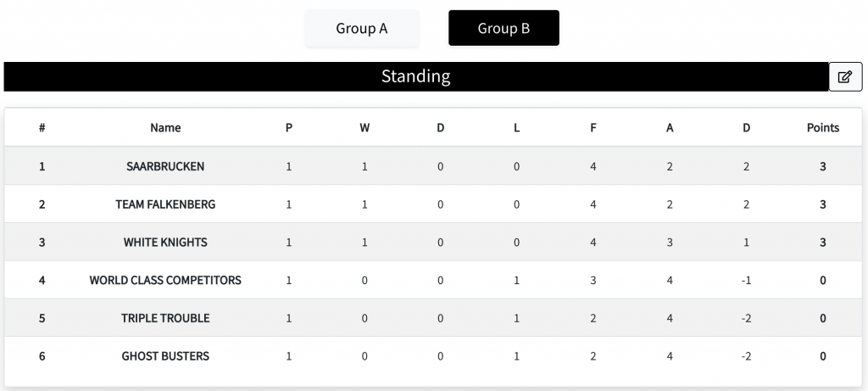This screenshot has height=391, width=868.
Task: Click the F goals-for column header
Action: click(593, 128)
